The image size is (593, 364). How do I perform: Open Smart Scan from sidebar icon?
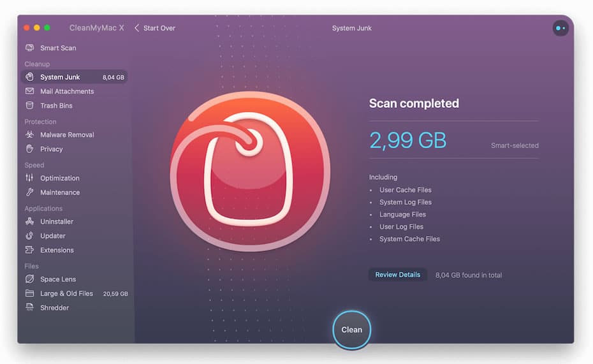(x=29, y=48)
